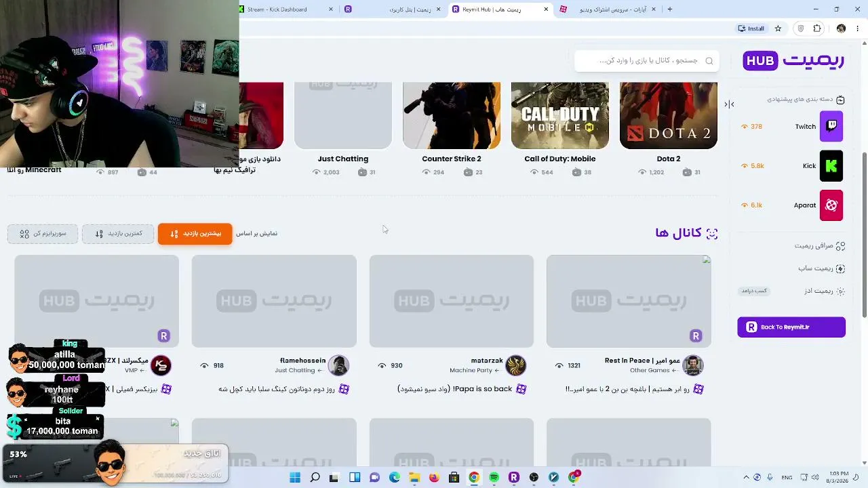Open the Other Games category link
Screen dimensions: 868x488
654,371
